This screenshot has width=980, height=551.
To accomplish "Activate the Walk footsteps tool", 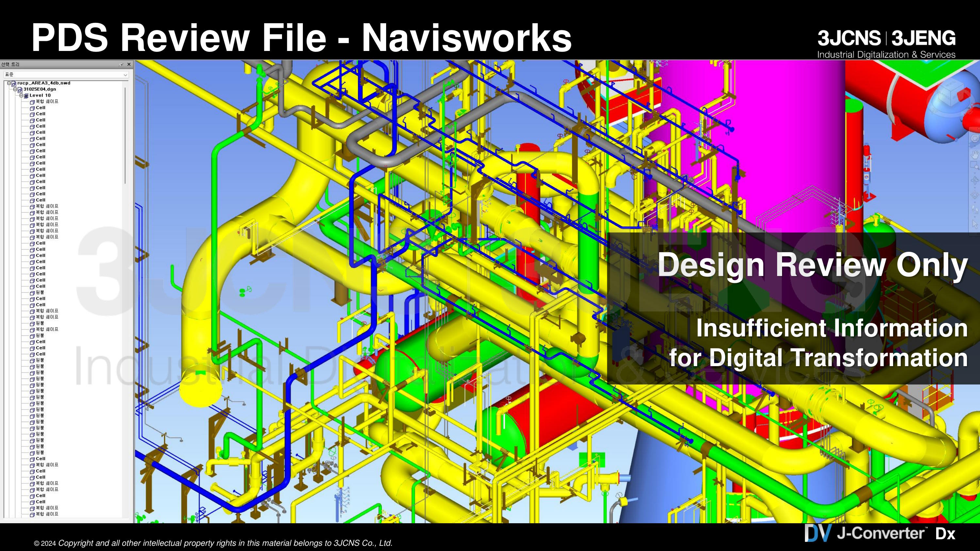I will (975, 210).
